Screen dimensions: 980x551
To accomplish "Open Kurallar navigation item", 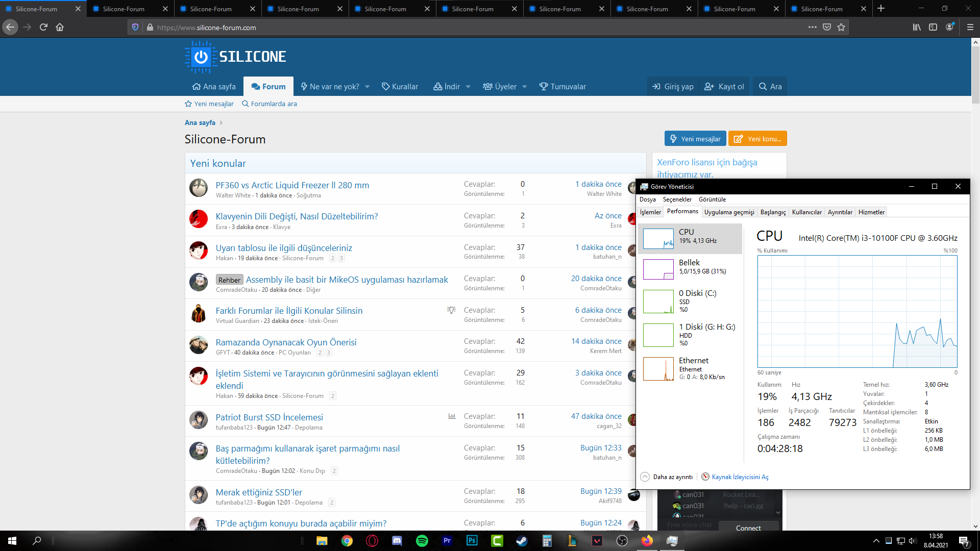I will pos(400,87).
